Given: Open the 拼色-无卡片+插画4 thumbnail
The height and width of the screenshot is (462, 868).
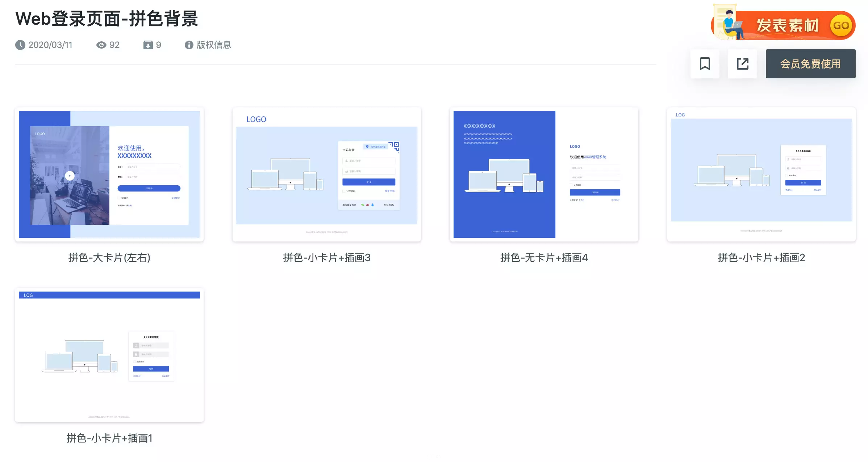Looking at the screenshot, I should (544, 174).
